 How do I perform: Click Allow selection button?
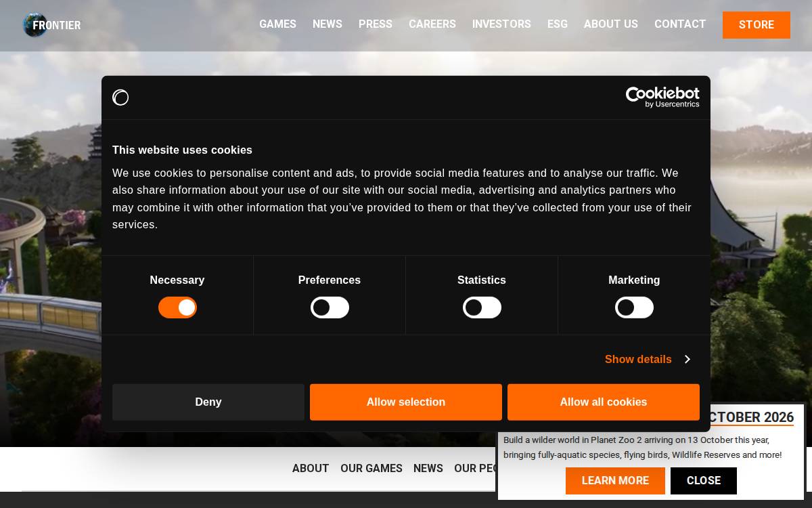tap(406, 402)
